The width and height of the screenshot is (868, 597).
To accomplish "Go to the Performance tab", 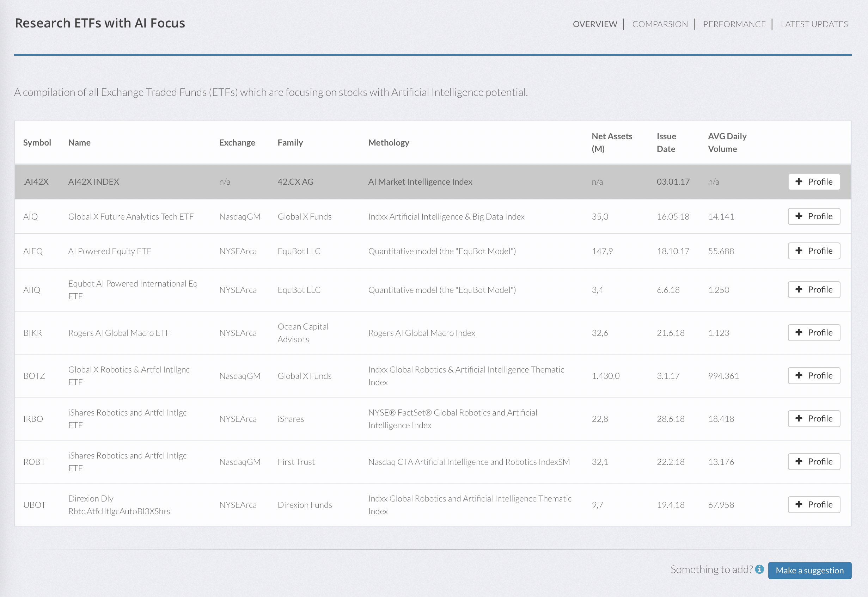I will point(734,24).
